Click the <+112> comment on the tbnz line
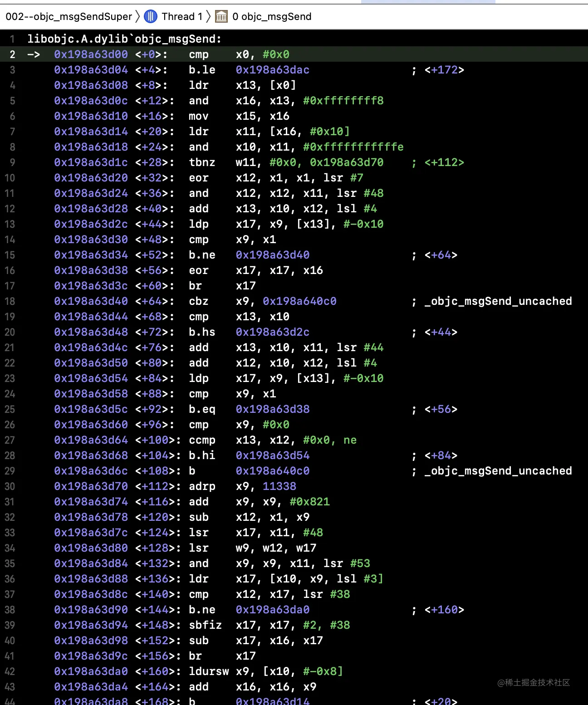This screenshot has width=588, height=705. click(444, 162)
